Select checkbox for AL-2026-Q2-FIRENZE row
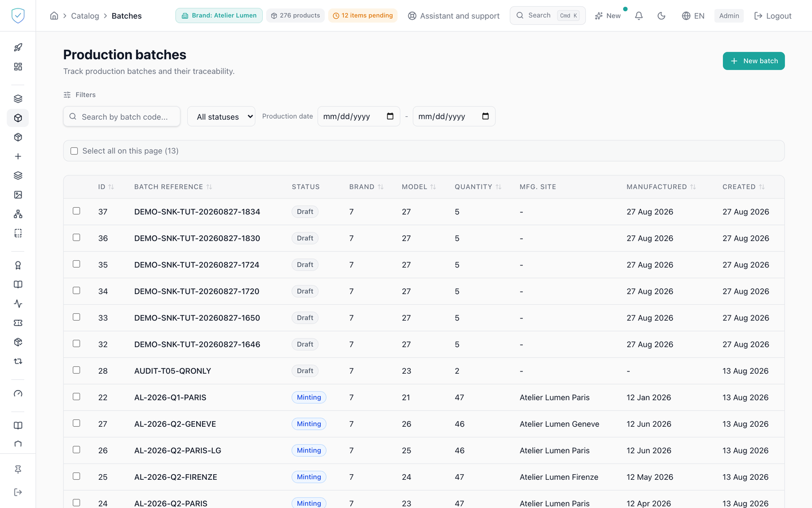Screen dimensions: 812x508 [x=76, y=476]
